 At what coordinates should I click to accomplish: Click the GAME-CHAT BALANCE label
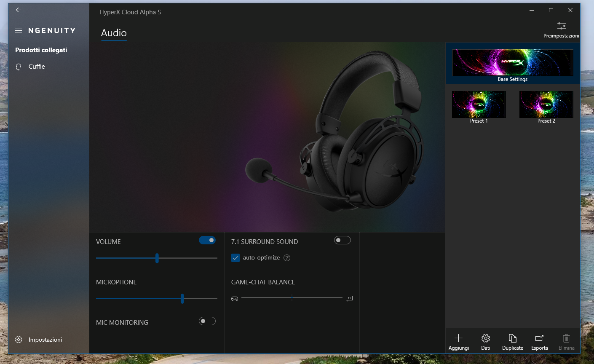click(x=263, y=282)
